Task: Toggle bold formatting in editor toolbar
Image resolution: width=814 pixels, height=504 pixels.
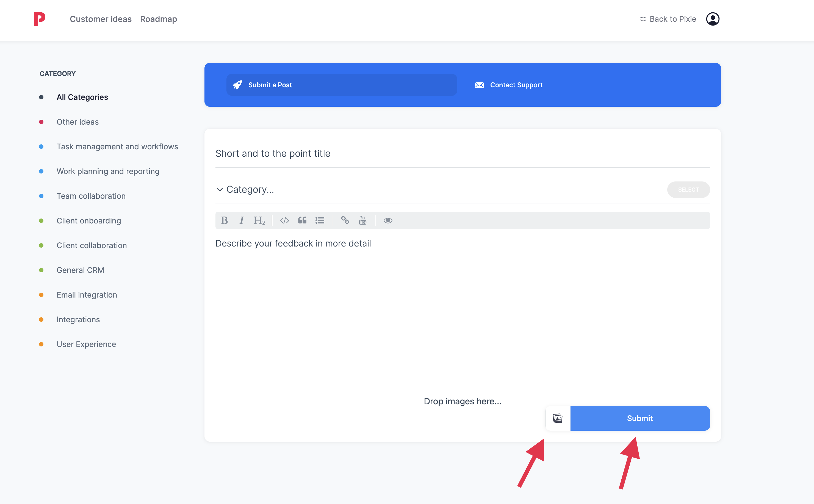Action: point(224,220)
